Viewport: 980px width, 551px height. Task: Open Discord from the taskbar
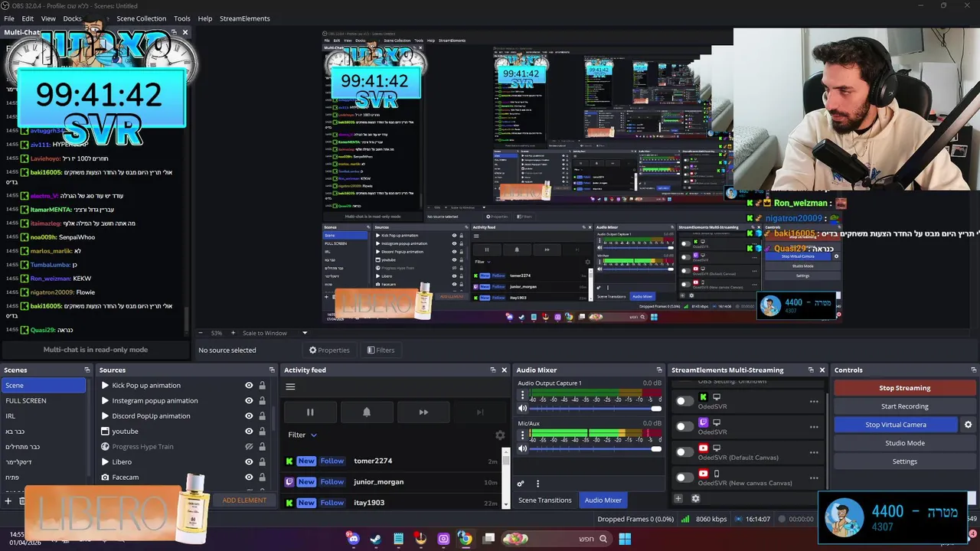point(353,539)
